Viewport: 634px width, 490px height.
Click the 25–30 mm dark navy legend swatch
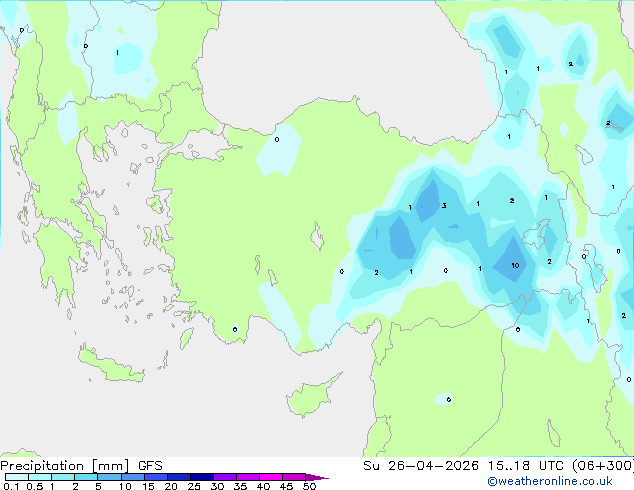(x=202, y=477)
